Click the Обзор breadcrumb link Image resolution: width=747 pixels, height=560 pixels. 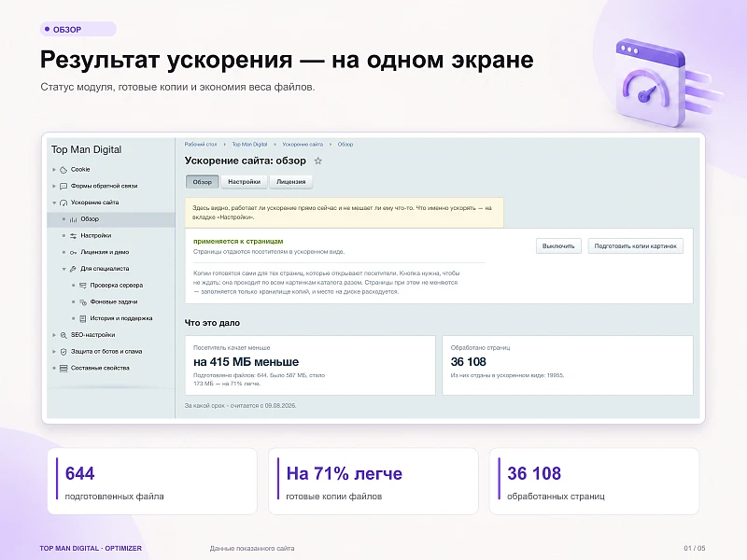345,145
